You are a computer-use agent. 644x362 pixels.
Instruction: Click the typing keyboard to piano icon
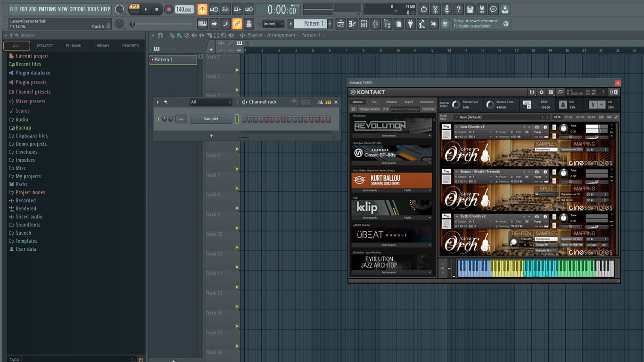203,24
